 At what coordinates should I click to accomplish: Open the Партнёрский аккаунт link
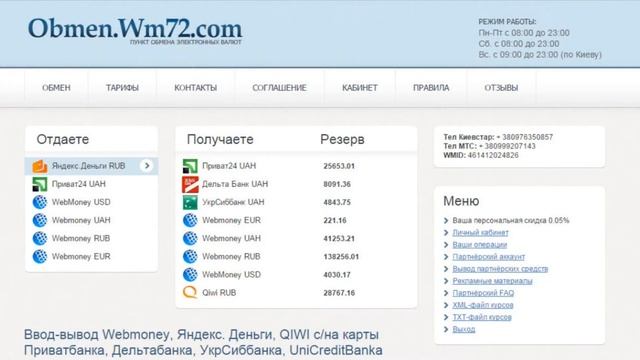pos(489,257)
